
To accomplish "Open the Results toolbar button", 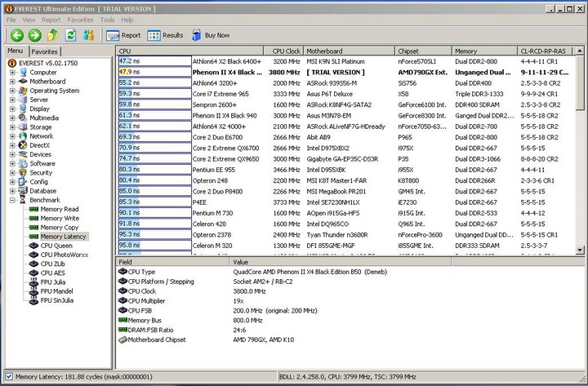I will tap(165, 35).
